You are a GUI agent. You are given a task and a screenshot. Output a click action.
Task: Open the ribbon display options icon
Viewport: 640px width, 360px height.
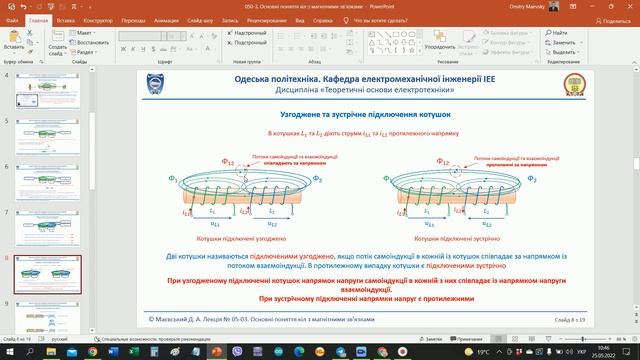pos(573,7)
